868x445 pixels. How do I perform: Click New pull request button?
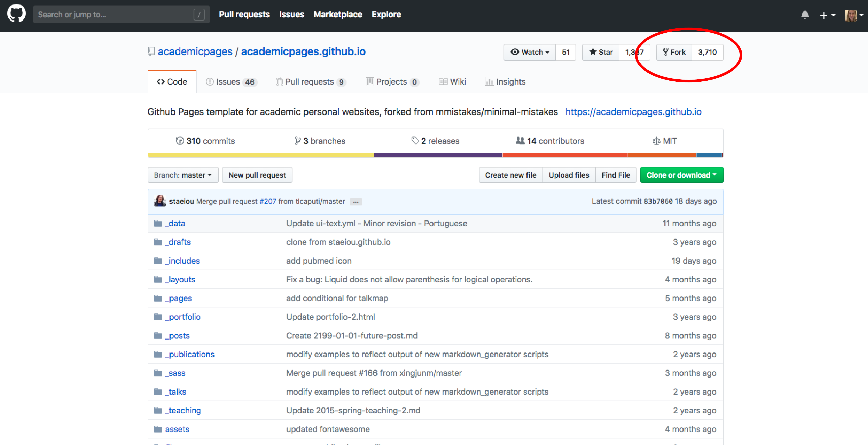257,175
